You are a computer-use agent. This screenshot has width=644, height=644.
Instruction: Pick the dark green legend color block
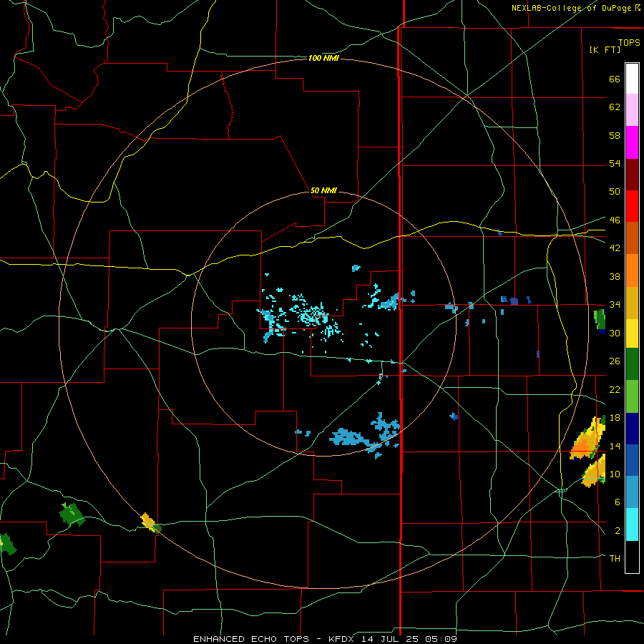[632, 364]
